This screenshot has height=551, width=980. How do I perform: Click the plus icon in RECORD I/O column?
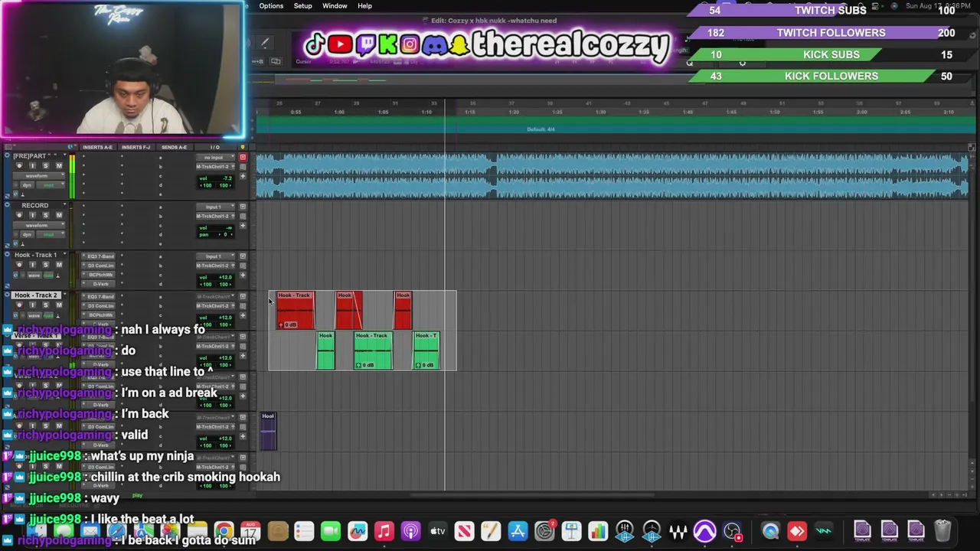coord(243,226)
